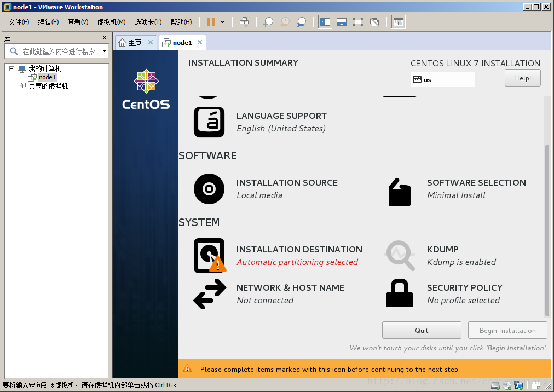554x392 pixels.
Task: Collapse the 我的计算机 tree node
Action: 11,68
